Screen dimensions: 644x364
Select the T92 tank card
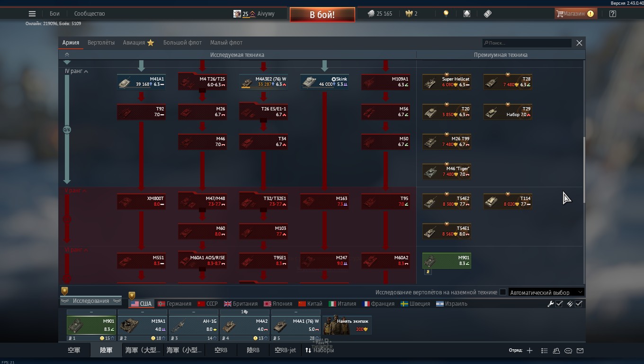(x=141, y=112)
